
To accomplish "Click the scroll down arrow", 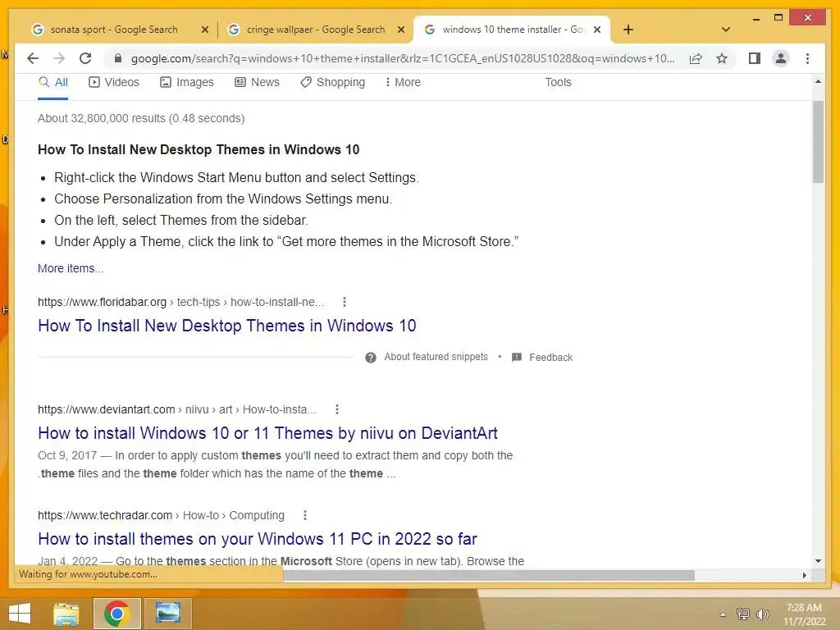I will pyautogui.click(x=818, y=561).
